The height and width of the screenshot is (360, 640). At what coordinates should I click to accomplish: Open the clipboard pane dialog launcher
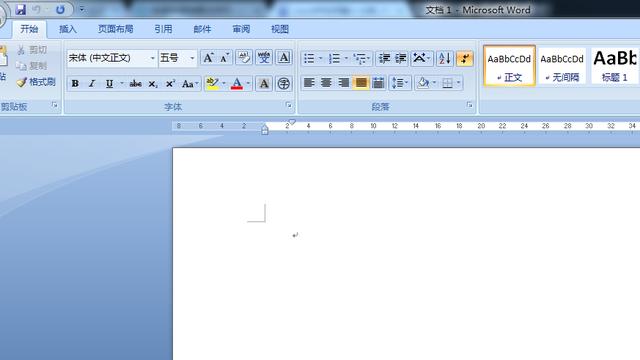point(55,105)
